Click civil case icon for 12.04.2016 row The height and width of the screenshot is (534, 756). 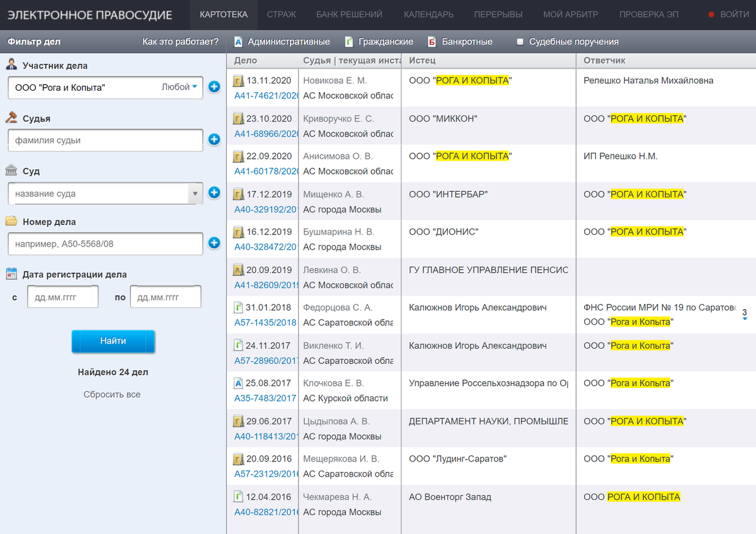(239, 497)
